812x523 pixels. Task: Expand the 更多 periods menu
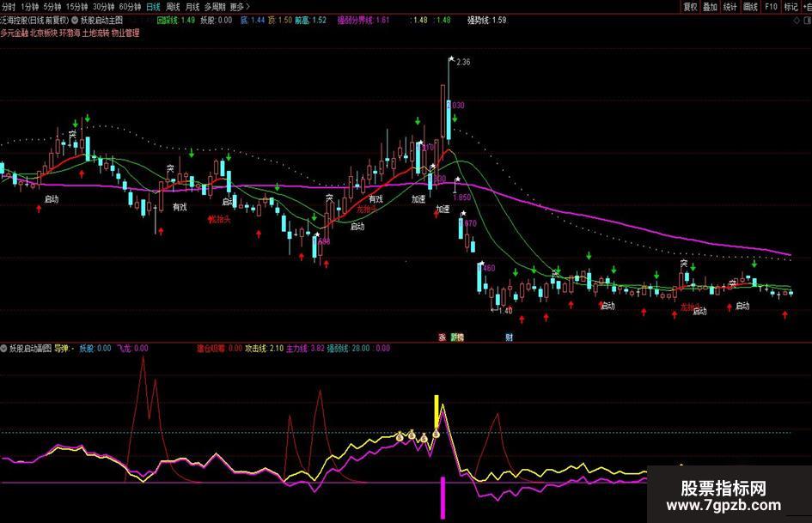pyautogui.click(x=239, y=7)
